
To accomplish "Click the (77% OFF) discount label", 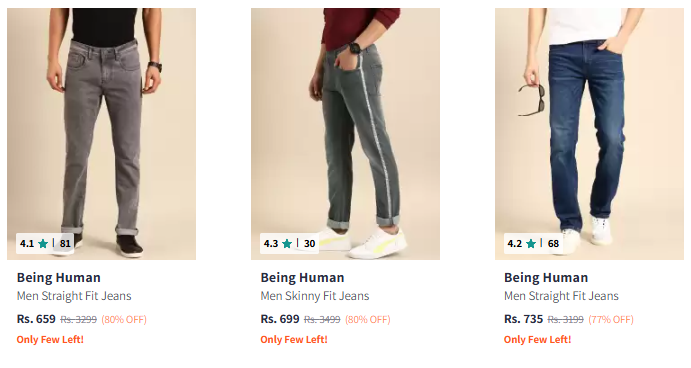I will (611, 320).
